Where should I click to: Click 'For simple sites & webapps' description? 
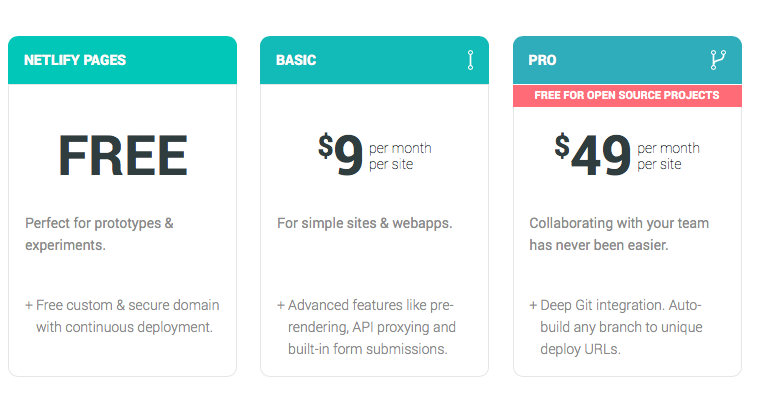[364, 223]
